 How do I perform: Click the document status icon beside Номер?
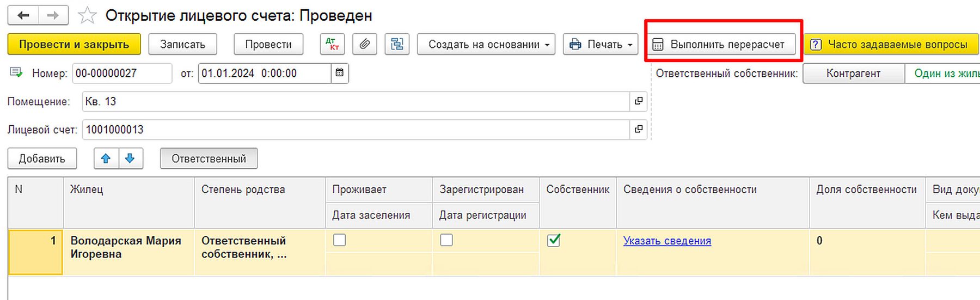16,73
